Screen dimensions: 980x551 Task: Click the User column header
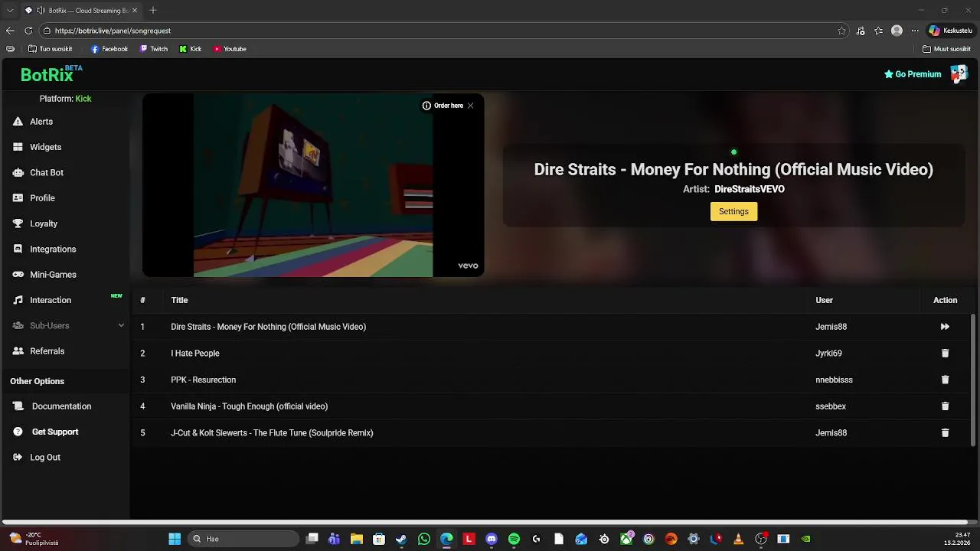point(824,300)
